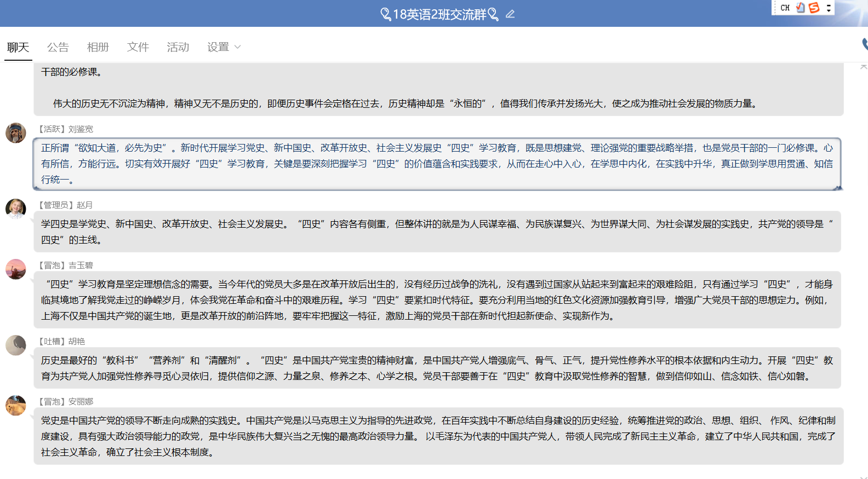Go to the 文件 tab

(x=138, y=47)
